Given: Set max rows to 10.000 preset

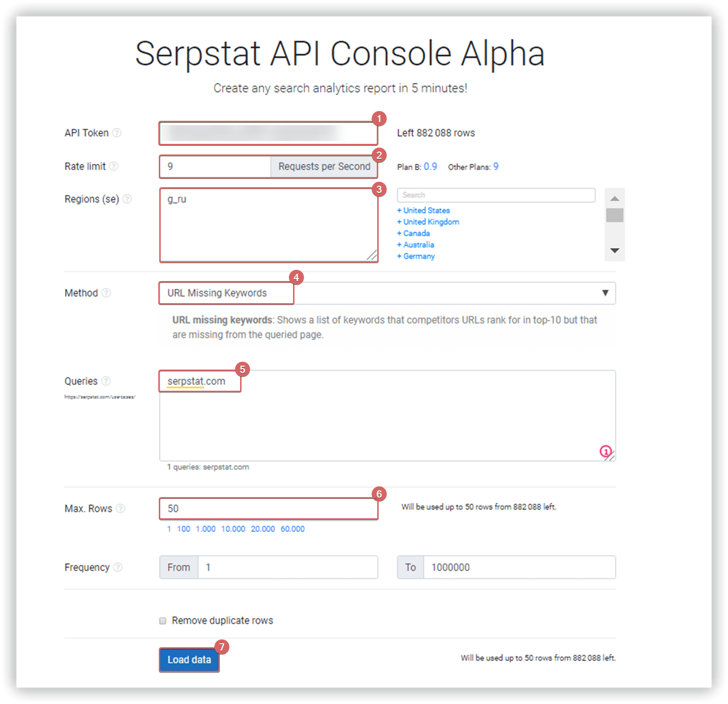Looking at the screenshot, I should 233,529.
